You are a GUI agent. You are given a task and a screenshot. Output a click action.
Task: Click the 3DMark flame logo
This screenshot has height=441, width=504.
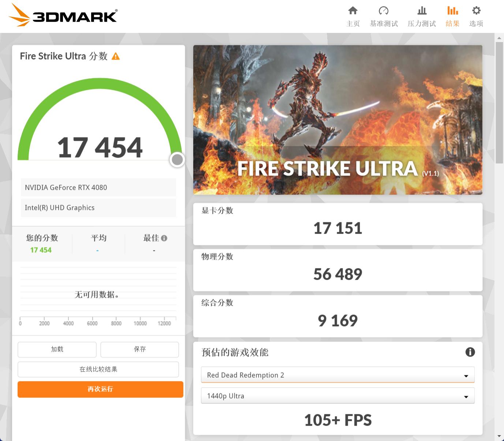point(20,15)
